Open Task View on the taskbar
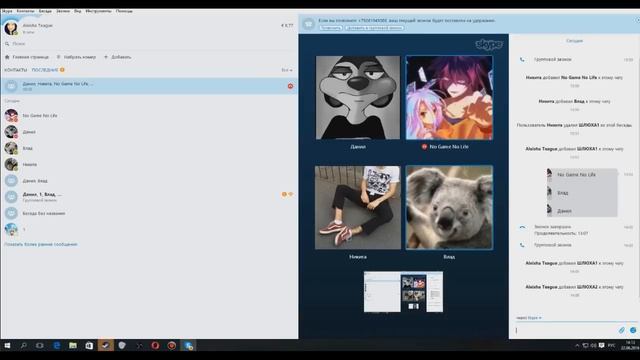Image resolution: width=640 pixels, height=360 pixels. [40, 346]
